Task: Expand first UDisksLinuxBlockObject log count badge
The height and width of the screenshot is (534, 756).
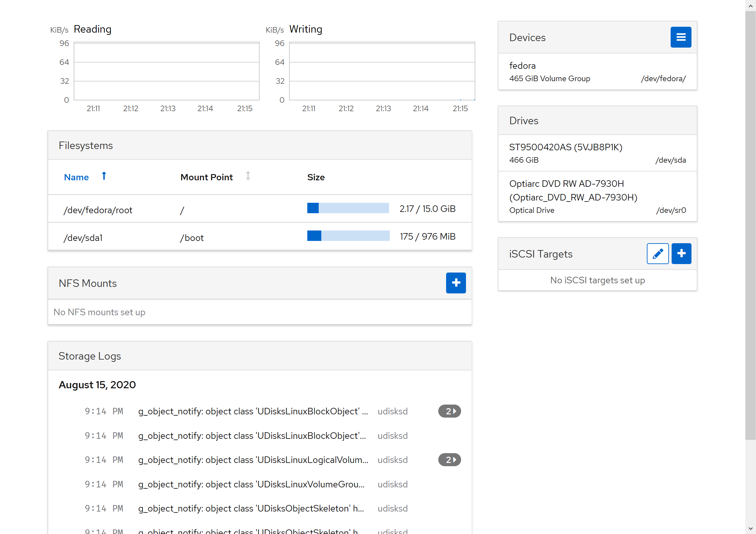Action: [x=449, y=411]
